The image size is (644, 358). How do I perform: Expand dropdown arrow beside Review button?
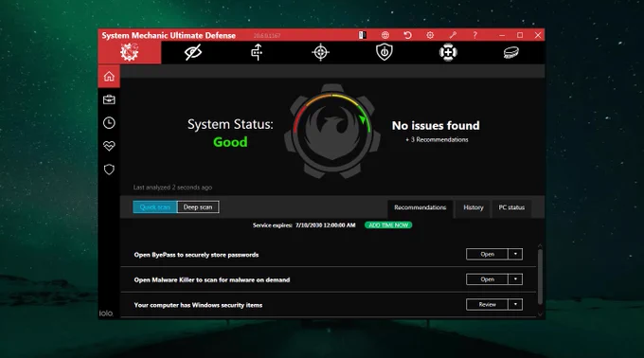515,304
